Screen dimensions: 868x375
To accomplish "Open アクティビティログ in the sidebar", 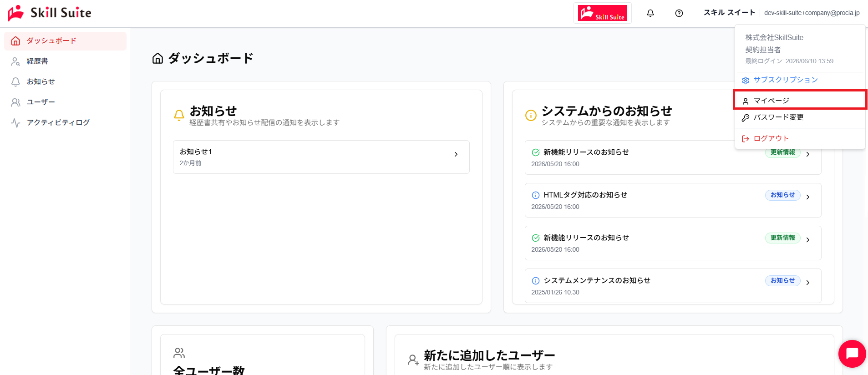I will 65,123.
